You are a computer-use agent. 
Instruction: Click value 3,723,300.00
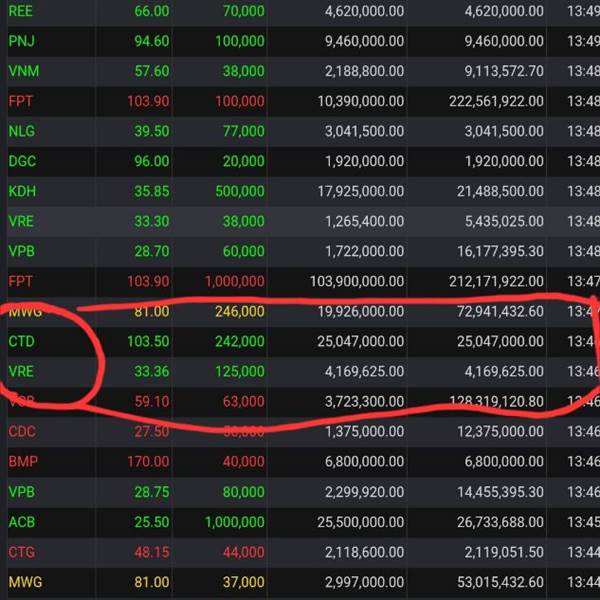pyautogui.click(x=364, y=401)
